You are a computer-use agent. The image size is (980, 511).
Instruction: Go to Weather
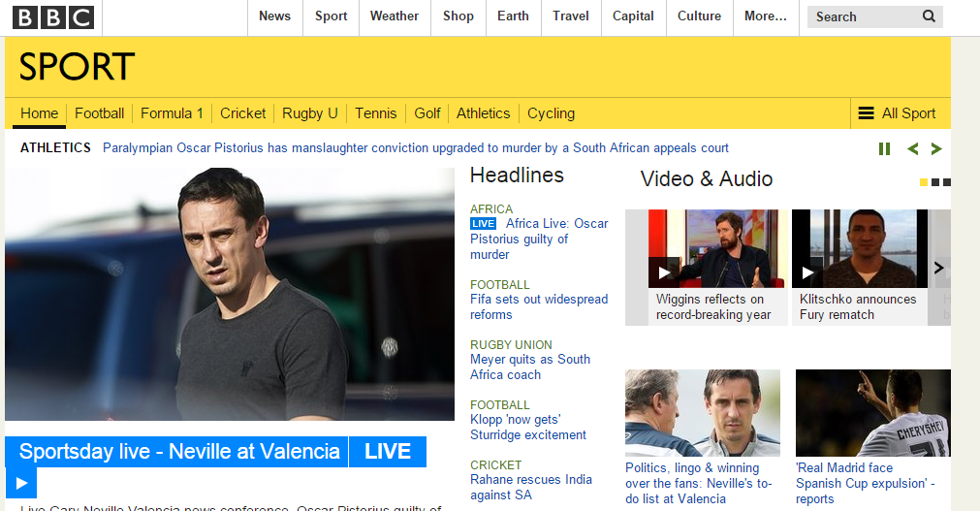click(x=395, y=16)
